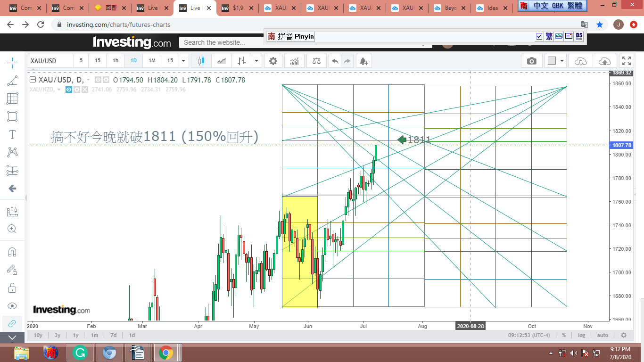Set the chart range to 10y

click(x=38, y=335)
